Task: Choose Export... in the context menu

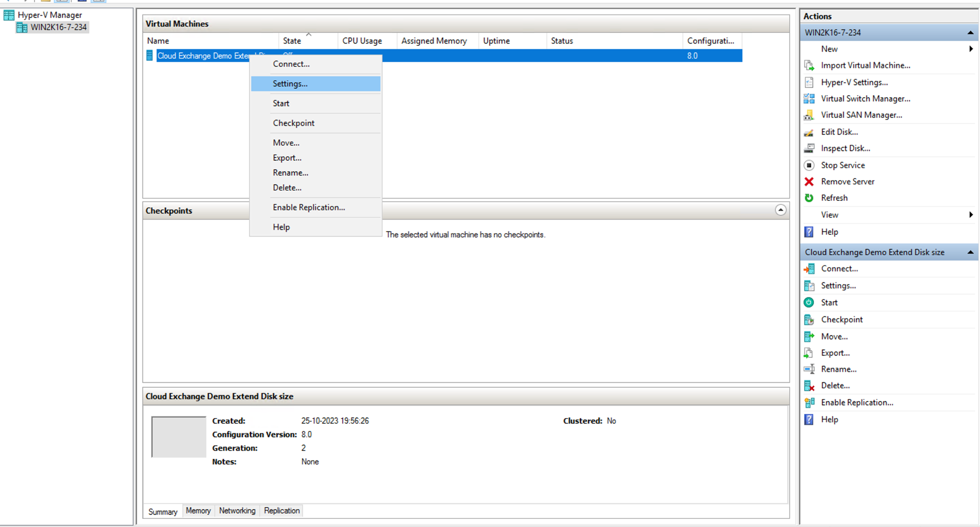Action: pos(316,158)
